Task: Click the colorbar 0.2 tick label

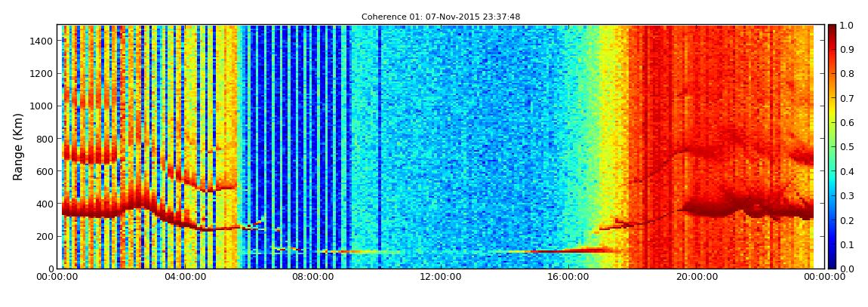Action: click(846, 220)
